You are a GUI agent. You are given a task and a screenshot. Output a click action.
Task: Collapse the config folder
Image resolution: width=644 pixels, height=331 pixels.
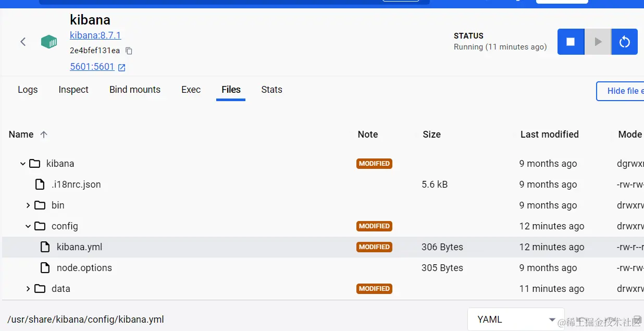point(28,226)
